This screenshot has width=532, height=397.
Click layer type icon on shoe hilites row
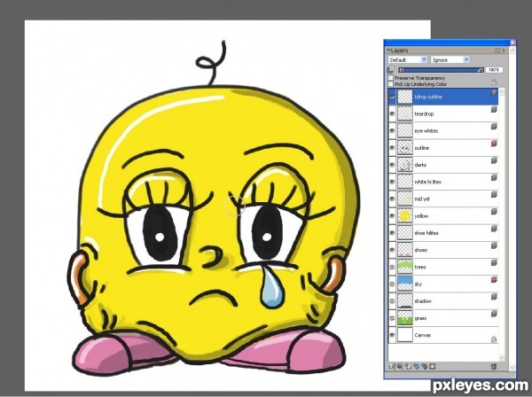[494, 229]
